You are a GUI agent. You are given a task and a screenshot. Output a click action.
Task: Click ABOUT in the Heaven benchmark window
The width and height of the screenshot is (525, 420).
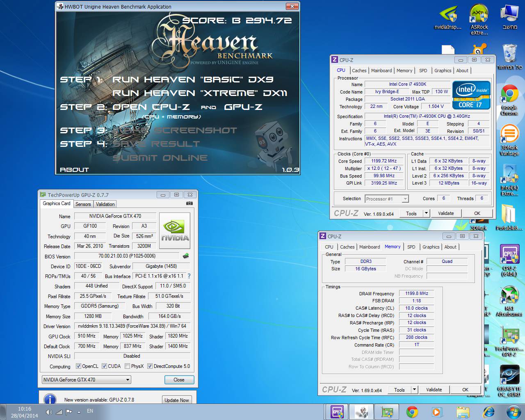pyautogui.click(x=74, y=169)
